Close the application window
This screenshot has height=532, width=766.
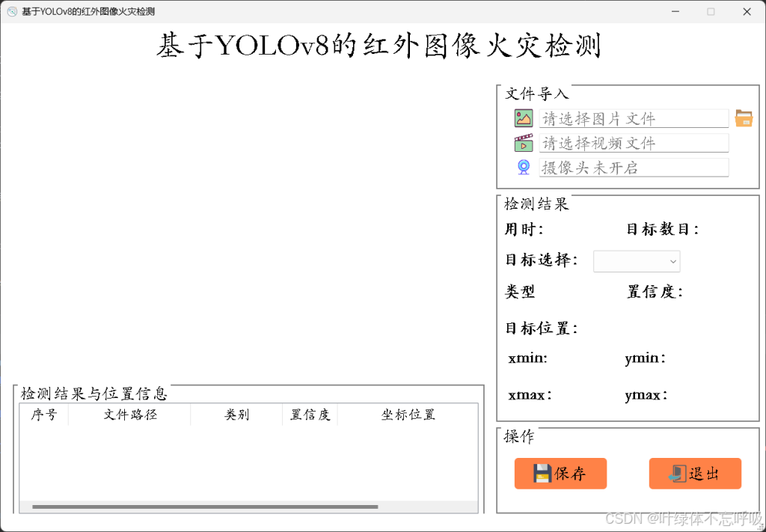coord(747,12)
